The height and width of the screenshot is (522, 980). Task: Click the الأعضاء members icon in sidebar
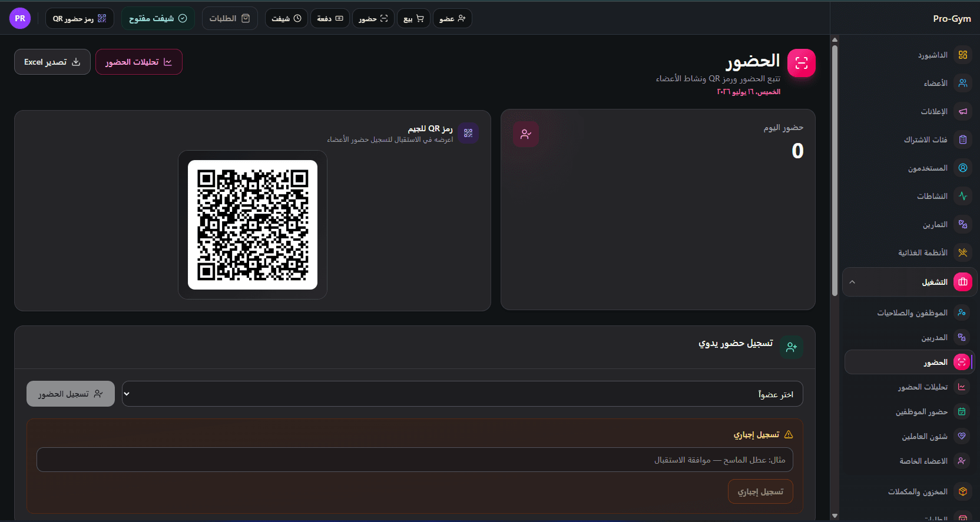(963, 83)
